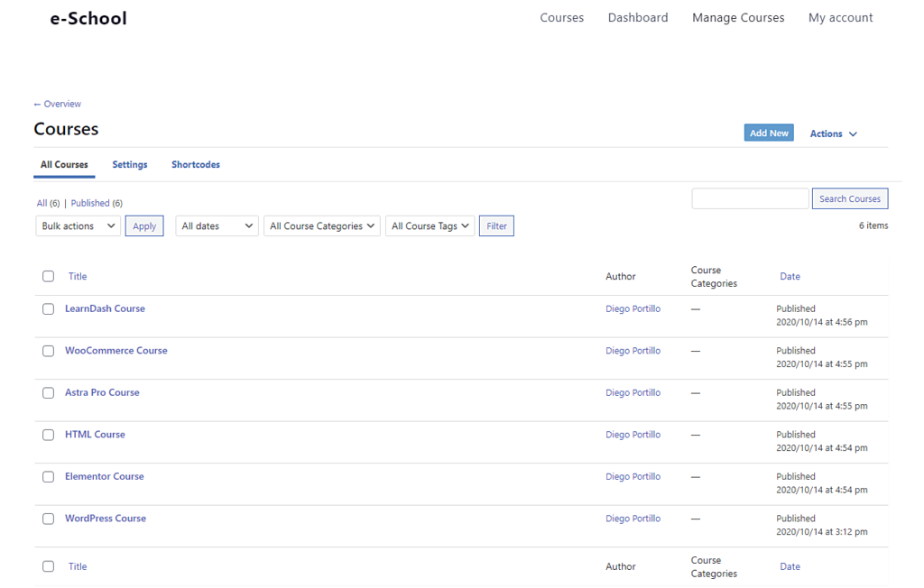This screenshot has width=924, height=588.
Task: Click the Author column header in the table header
Action: pyautogui.click(x=621, y=276)
